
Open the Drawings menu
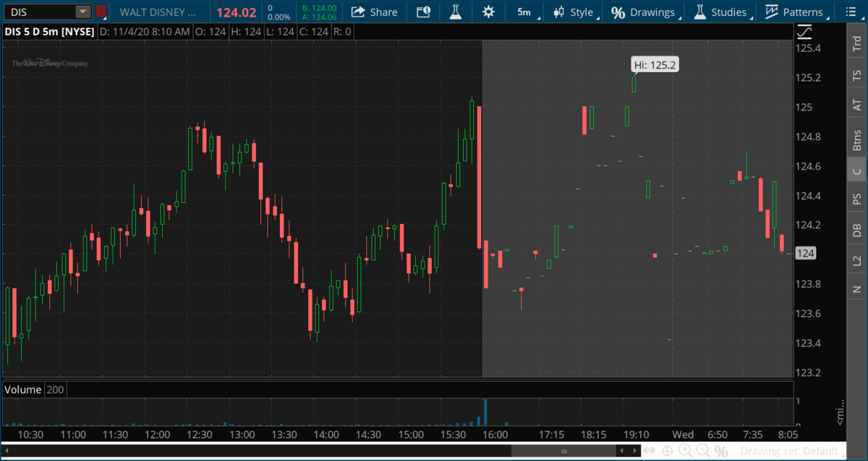click(644, 12)
